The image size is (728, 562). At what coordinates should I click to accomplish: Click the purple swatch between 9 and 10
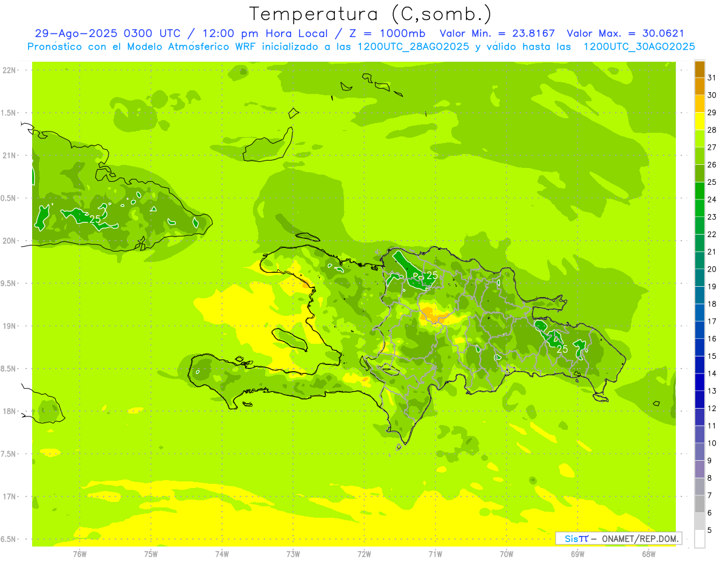[699, 452]
